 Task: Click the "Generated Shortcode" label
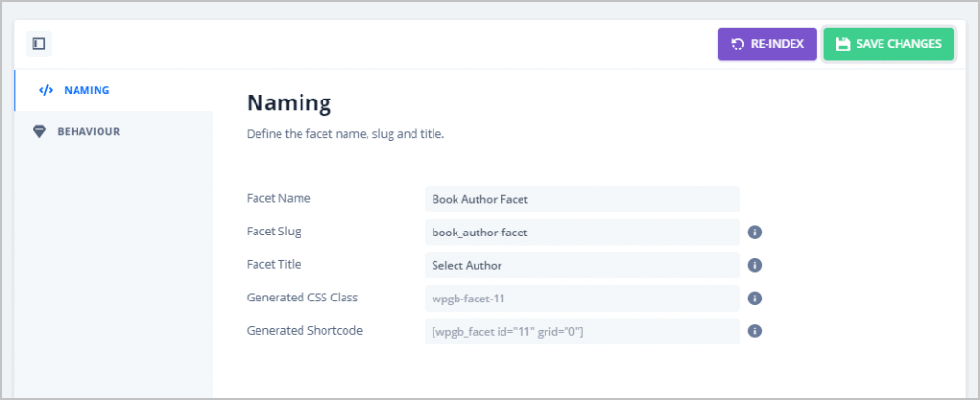pos(304,331)
